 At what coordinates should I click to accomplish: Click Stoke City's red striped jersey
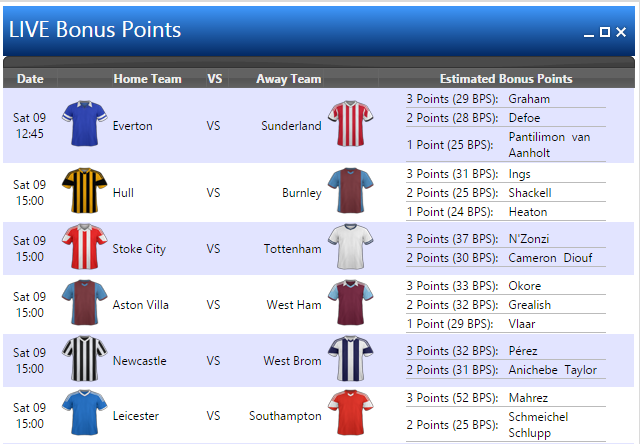point(84,246)
